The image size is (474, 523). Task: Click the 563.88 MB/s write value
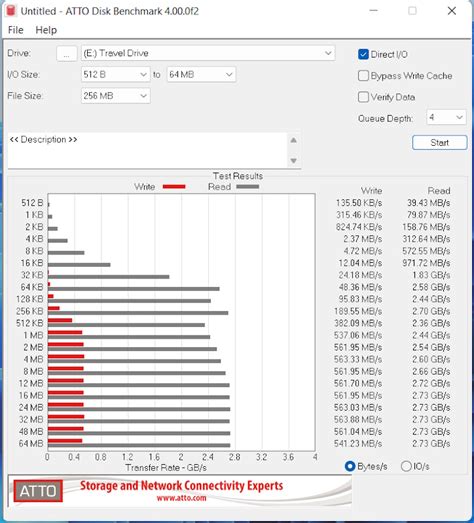[x=358, y=419]
